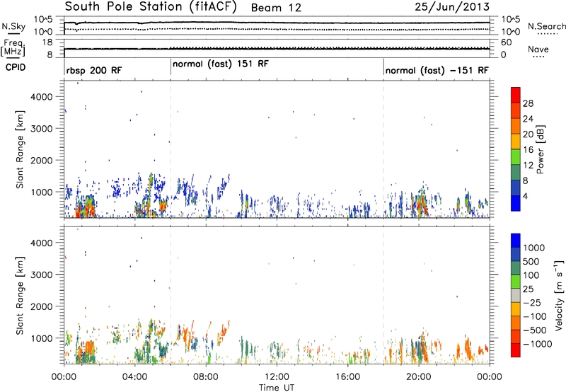Click the 'Nave' legend label
Image resolution: width=566 pixels, height=392 pixels.
coord(538,49)
